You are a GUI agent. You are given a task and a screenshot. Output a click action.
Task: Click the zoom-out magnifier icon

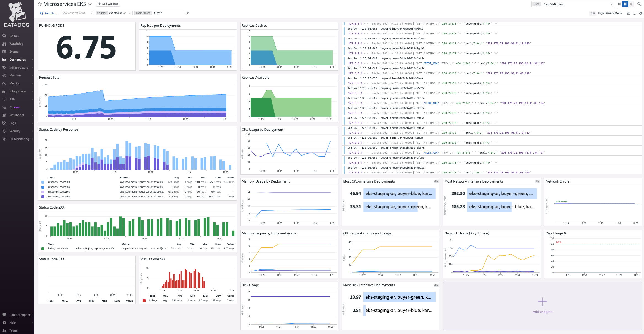coord(639,4)
